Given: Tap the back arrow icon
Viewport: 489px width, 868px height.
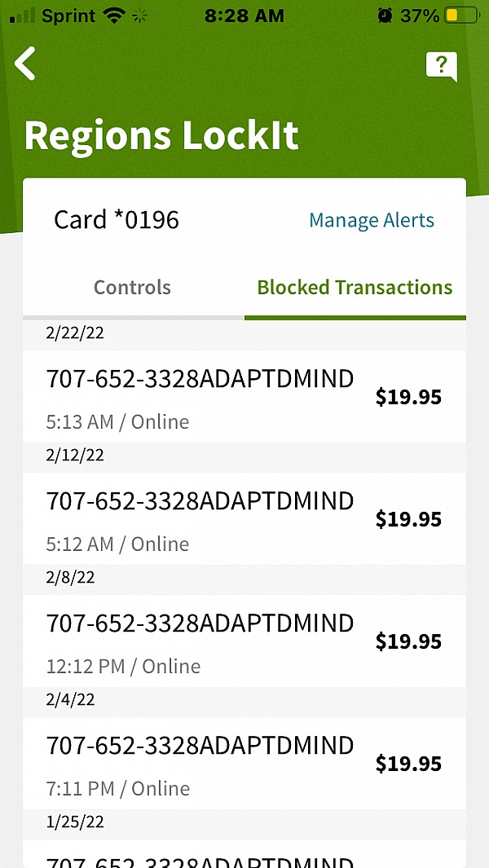Looking at the screenshot, I should tap(26, 64).
